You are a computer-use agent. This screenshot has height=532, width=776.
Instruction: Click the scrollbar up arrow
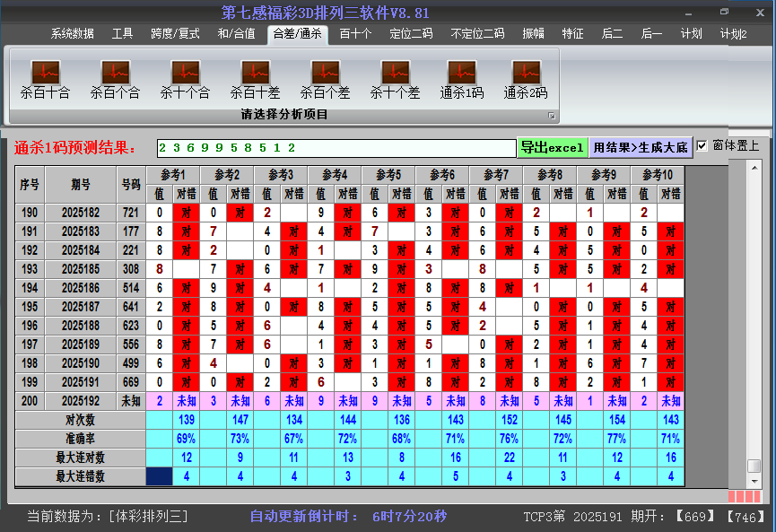754,168
